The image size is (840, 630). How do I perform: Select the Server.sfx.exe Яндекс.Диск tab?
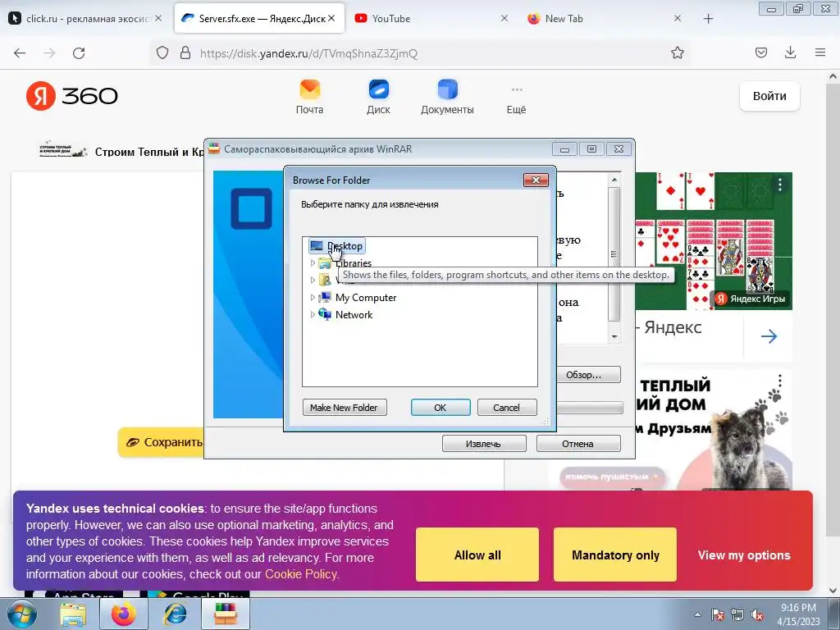[259, 19]
